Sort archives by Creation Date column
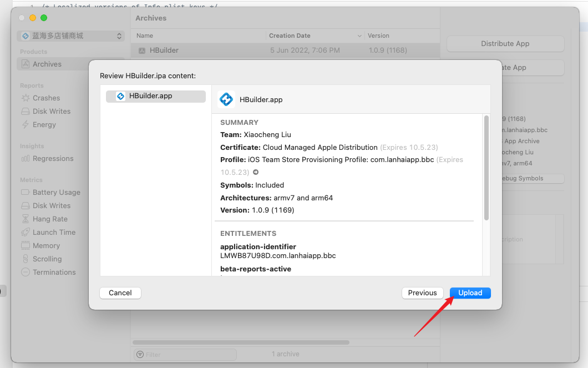Viewport: 588px width, 368px height. tap(315, 36)
